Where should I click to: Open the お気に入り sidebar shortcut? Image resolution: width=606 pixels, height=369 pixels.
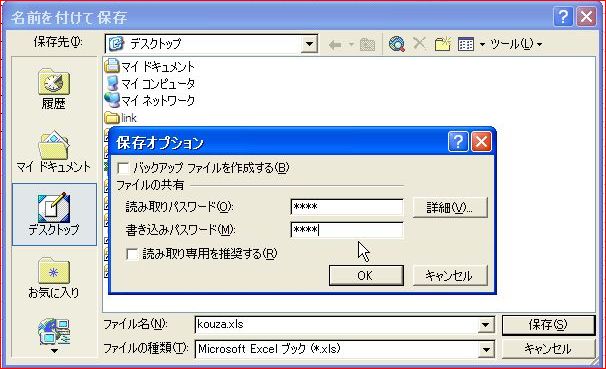click(x=54, y=278)
